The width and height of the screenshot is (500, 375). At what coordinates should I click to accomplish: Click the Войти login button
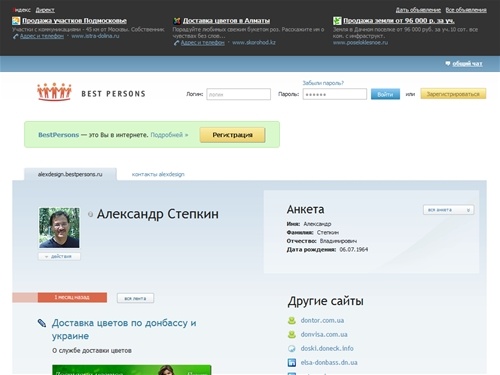385,94
